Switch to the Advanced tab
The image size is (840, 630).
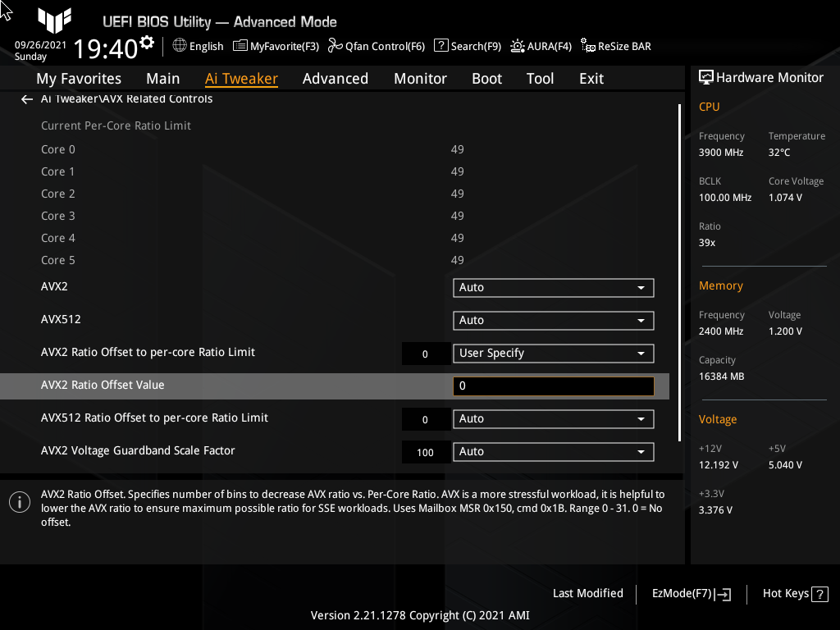click(336, 78)
